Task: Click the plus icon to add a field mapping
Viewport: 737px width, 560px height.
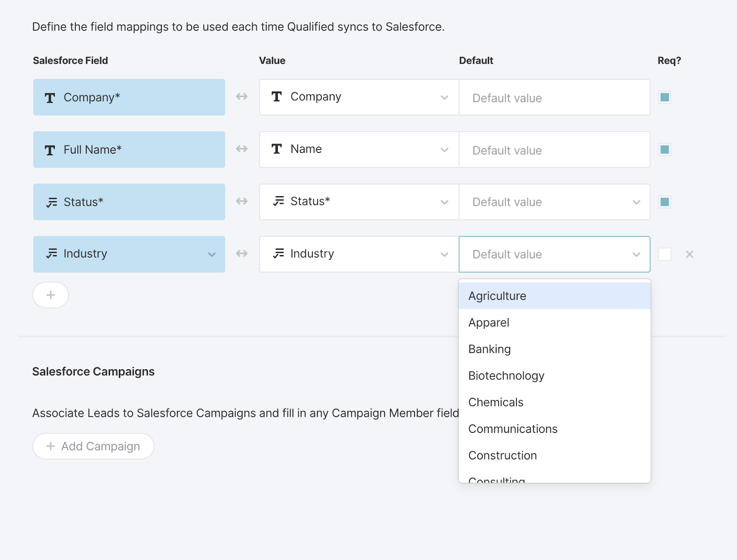Action: pyautogui.click(x=50, y=295)
